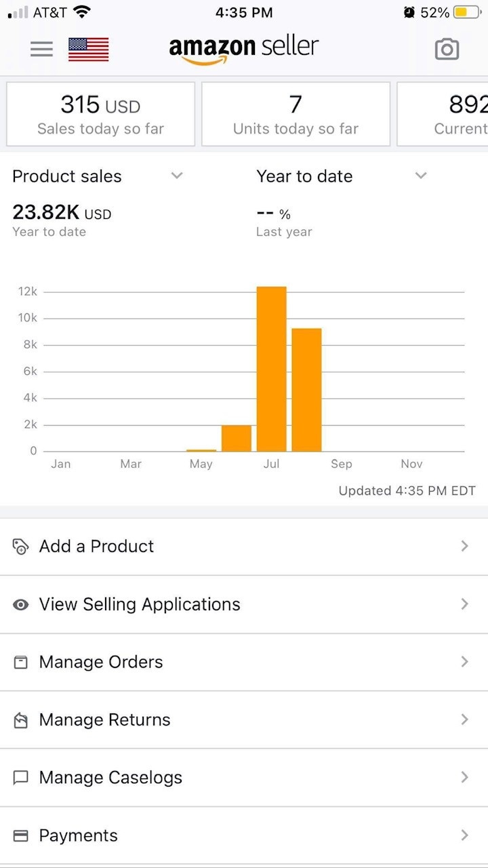
Task: Tap the eye icon for Selling Applications
Action: [x=21, y=604]
